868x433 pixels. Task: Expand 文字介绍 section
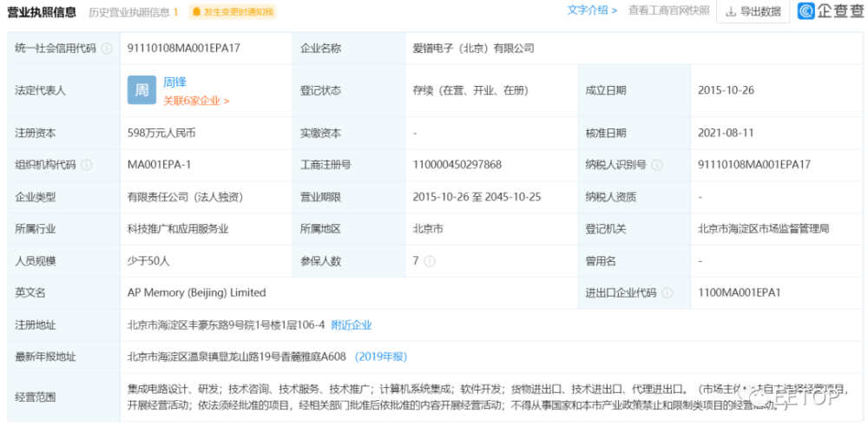pos(592,10)
